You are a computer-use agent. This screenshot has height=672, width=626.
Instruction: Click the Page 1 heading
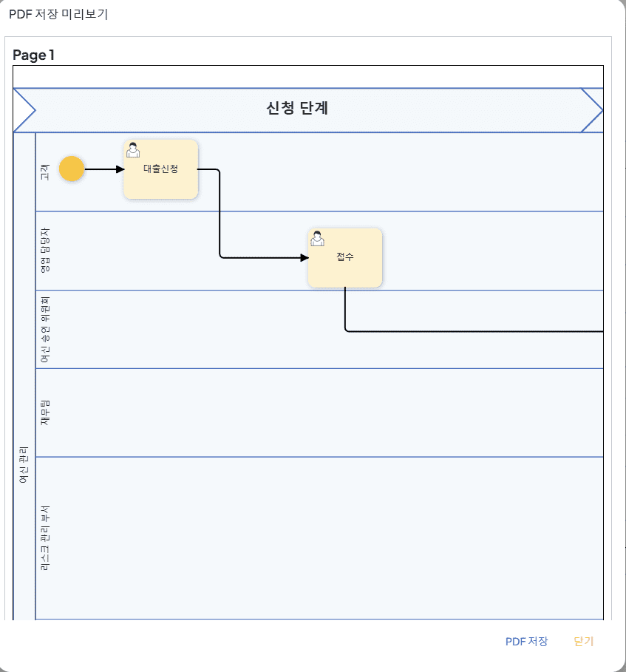point(33,55)
